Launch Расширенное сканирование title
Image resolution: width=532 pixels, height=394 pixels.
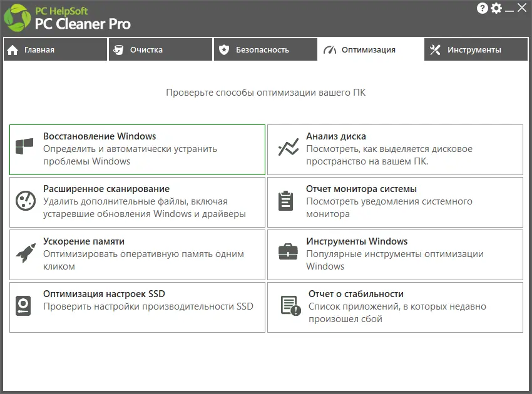tap(106, 189)
